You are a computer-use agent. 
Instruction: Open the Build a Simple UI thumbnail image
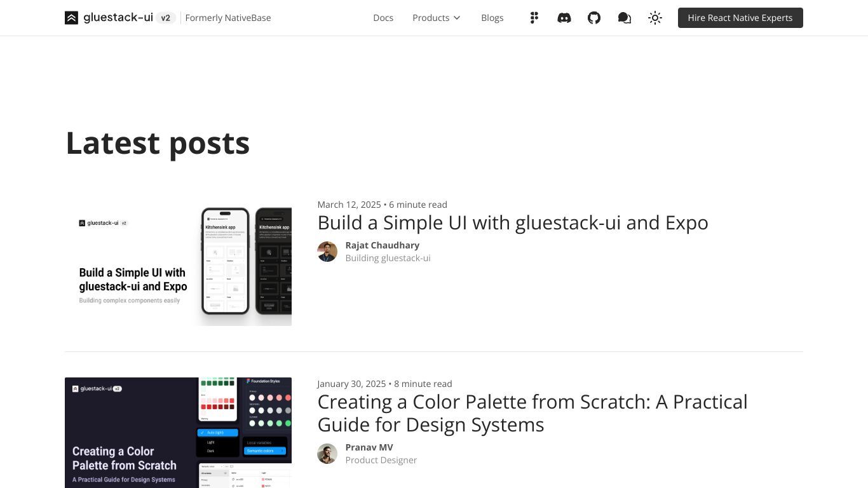[x=178, y=262]
